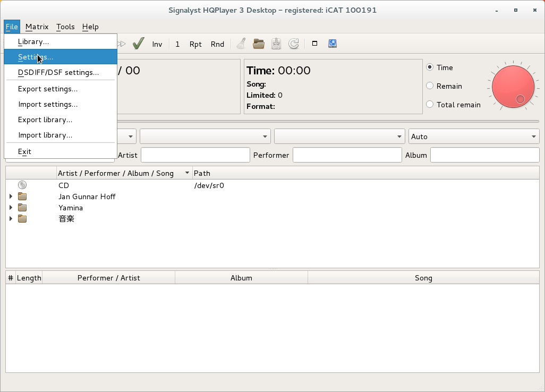
Task: Click the circular reload arrow icon
Action: tap(294, 44)
